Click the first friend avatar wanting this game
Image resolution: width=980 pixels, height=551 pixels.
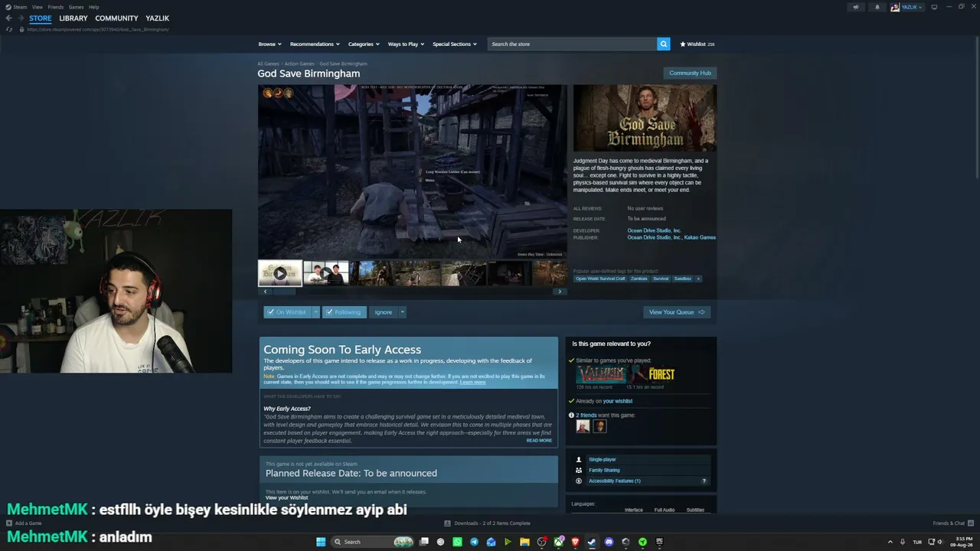(583, 426)
